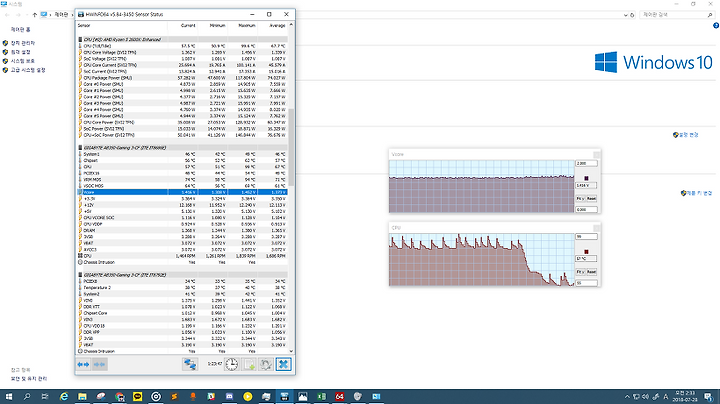720x404 pixels.
Task: Click the Up arrow in Control Panel navigation
Action: (34, 15)
